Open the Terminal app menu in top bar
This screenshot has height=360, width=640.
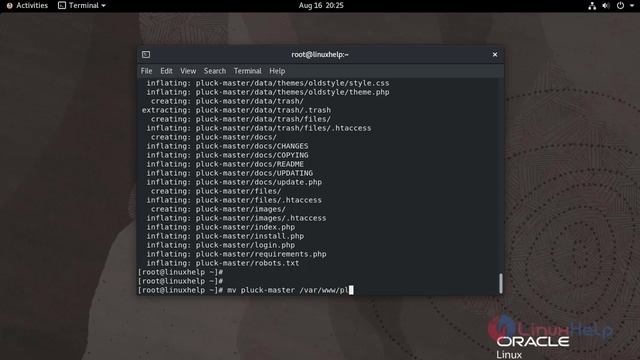click(82, 5)
